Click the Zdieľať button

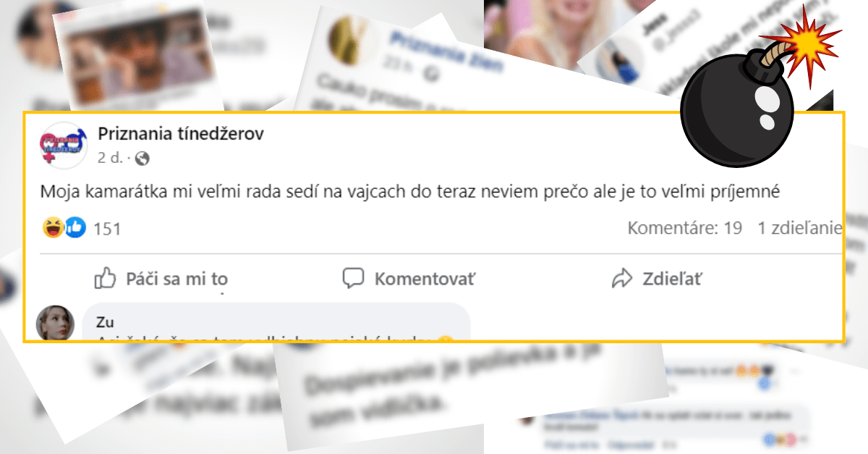(656, 278)
